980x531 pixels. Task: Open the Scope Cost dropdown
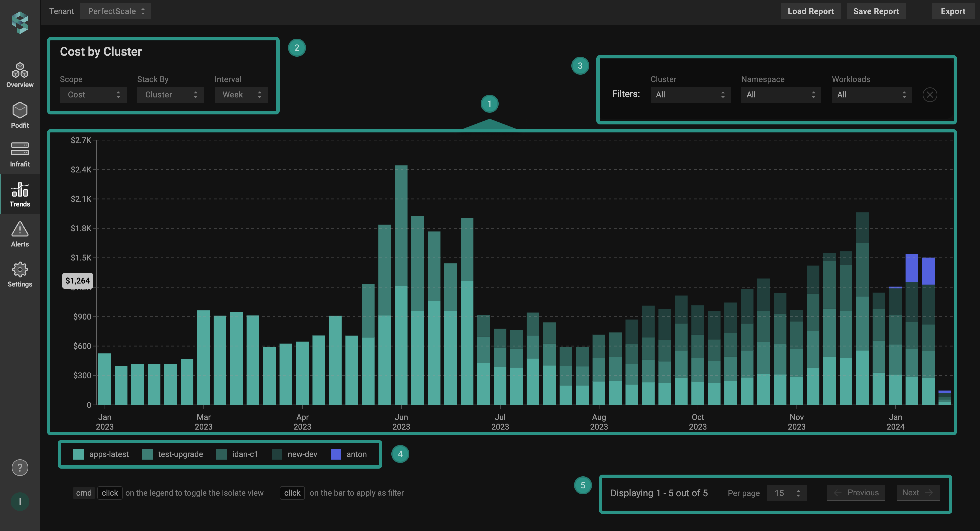(x=93, y=95)
